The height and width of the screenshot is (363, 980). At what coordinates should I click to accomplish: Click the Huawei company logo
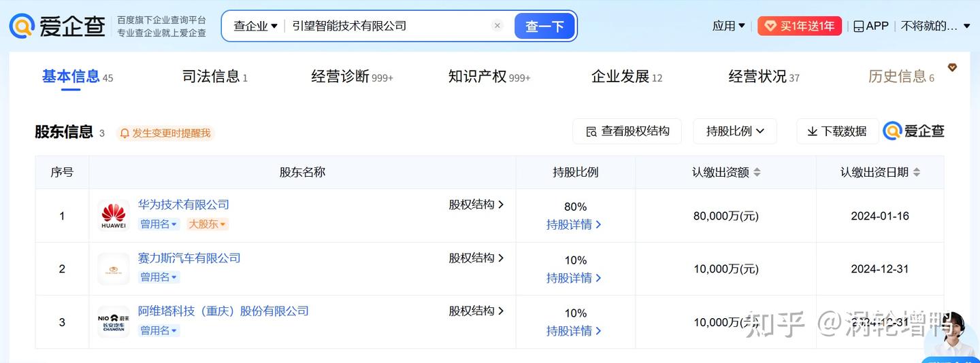pos(114,215)
